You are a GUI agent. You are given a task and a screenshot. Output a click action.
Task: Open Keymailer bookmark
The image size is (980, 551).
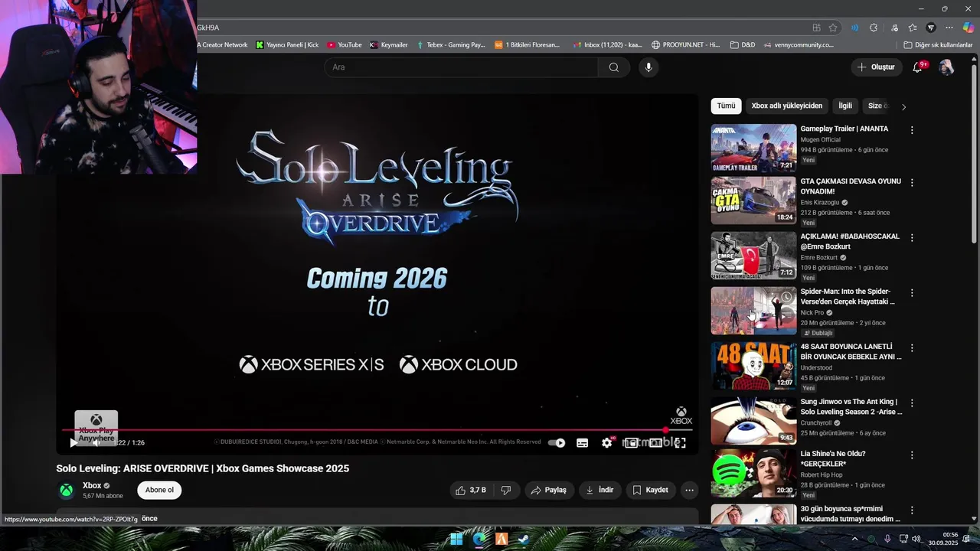tap(389, 45)
